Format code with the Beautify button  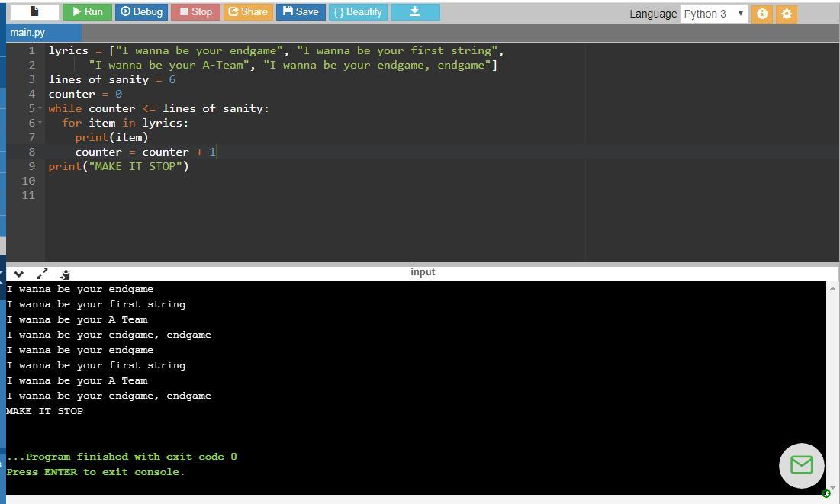pyautogui.click(x=358, y=11)
